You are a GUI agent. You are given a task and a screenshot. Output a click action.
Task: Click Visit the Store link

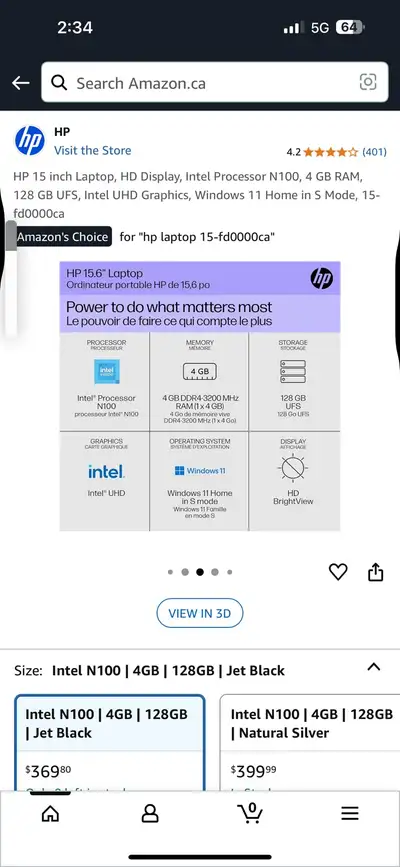pyautogui.click(x=92, y=150)
